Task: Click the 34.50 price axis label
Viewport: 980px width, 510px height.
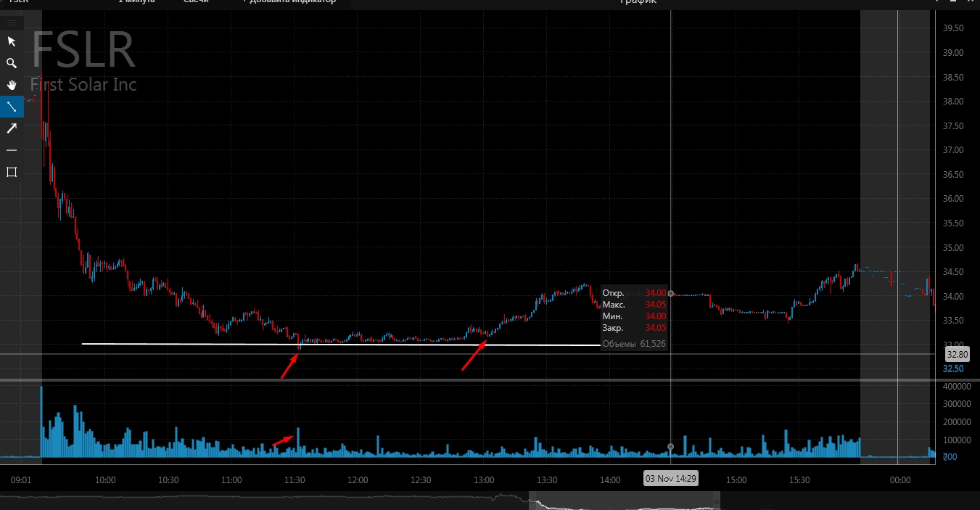Action: tap(952, 272)
